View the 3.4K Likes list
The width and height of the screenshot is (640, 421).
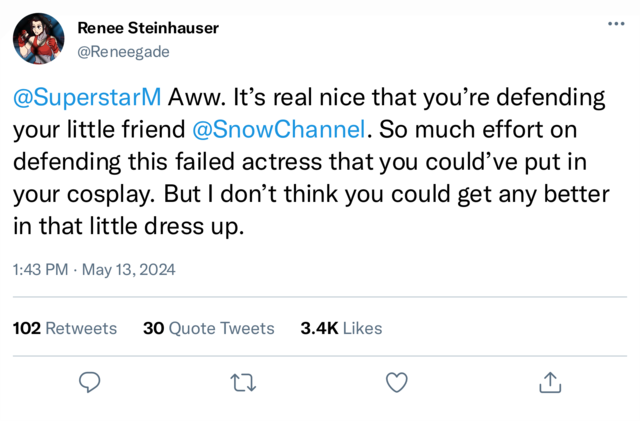[341, 328]
